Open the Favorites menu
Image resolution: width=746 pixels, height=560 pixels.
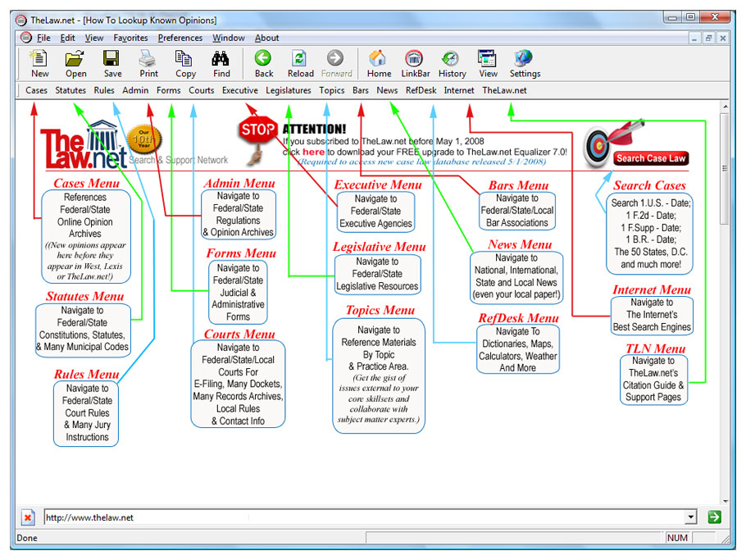(130, 38)
